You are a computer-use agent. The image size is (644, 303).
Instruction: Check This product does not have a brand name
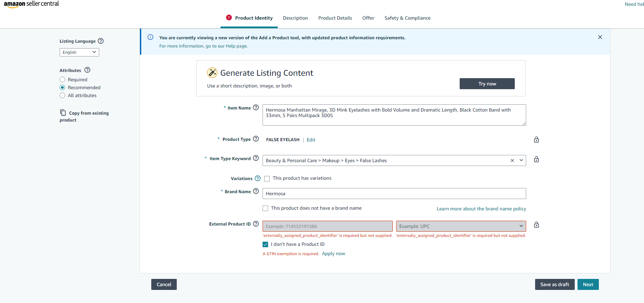(265, 208)
